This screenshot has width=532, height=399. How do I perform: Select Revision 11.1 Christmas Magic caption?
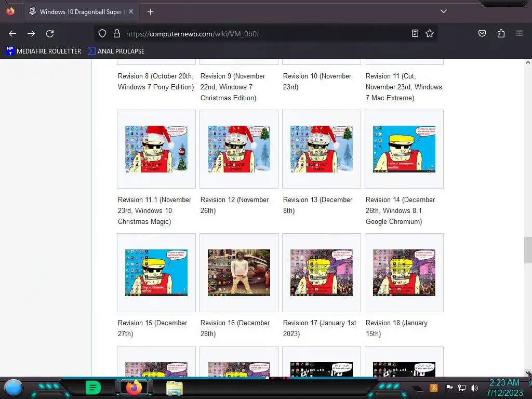pos(154,210)
